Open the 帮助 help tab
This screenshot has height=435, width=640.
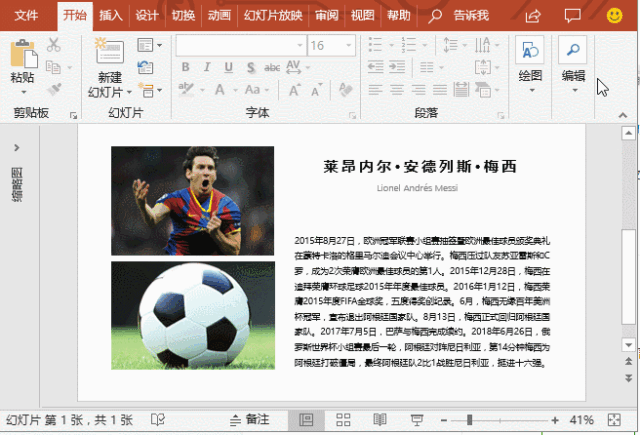point(399,16)
